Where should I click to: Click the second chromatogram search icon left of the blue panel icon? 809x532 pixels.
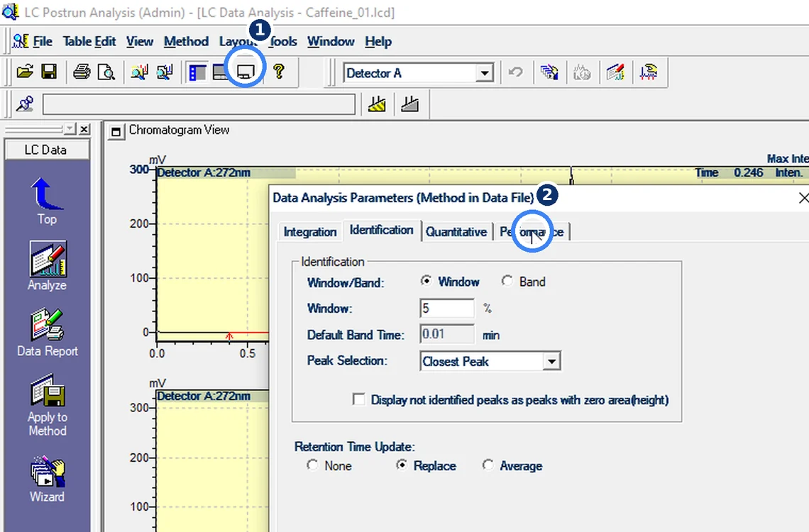tap(165, 72)
